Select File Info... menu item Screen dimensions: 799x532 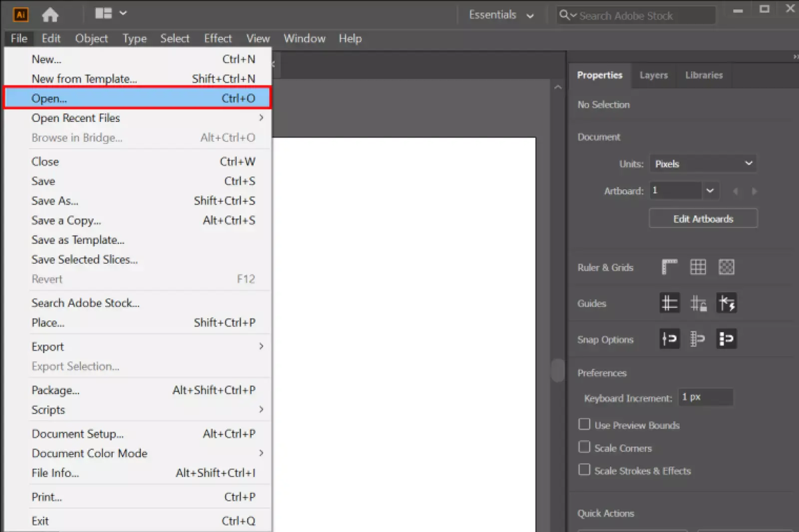point(138,473)
